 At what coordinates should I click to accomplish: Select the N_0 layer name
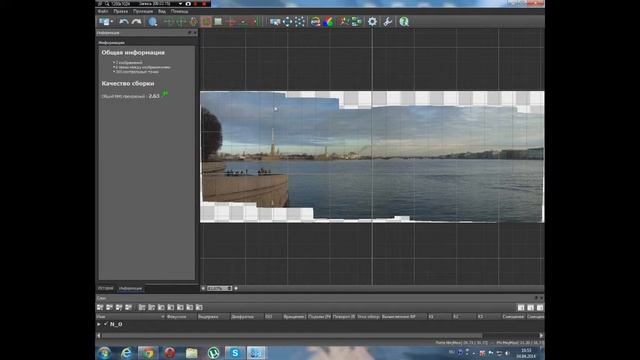click(x=116, y=324)
